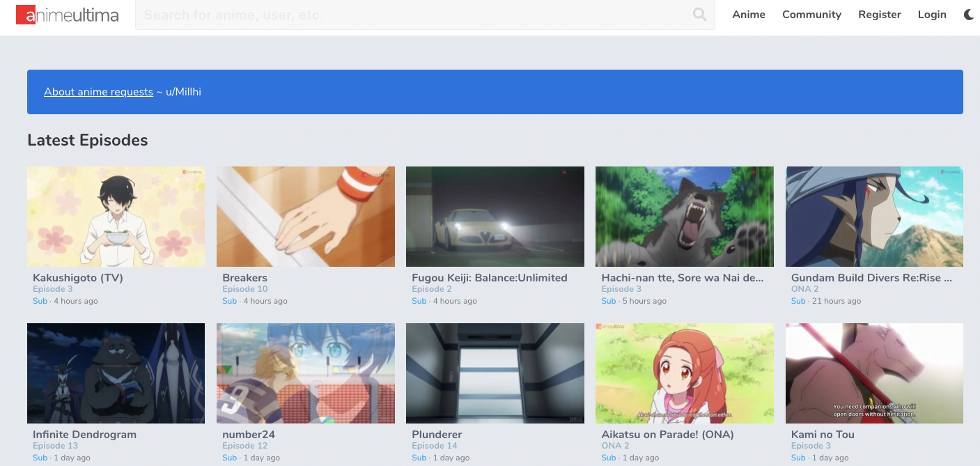Click Sub label under Infinite Dendrogram

coord(40,458)
